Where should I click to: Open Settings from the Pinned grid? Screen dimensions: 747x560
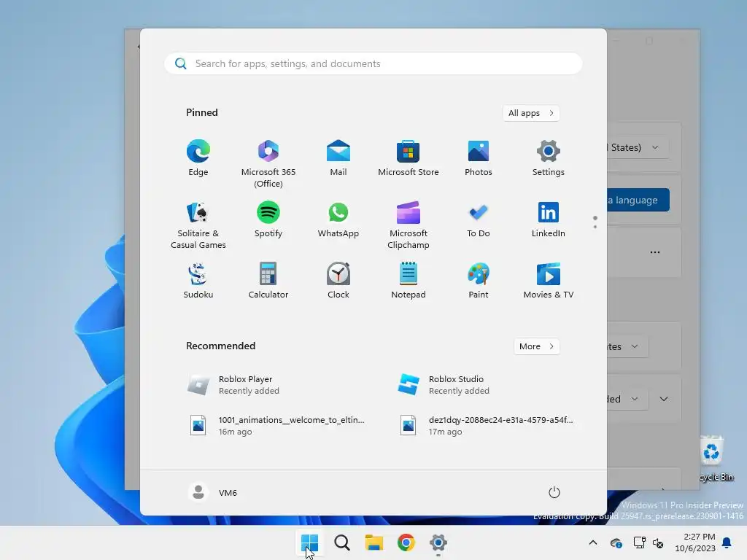tap(549, 158)
